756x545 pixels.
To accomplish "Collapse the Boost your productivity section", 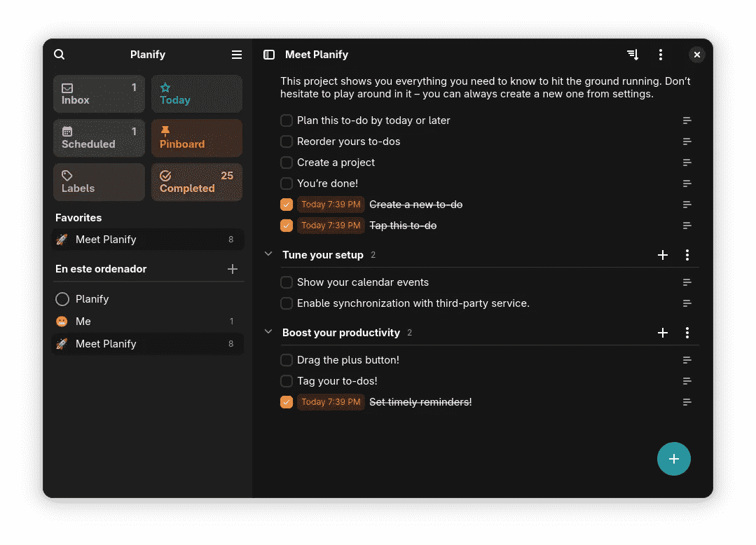I will (x=268, y=332).
